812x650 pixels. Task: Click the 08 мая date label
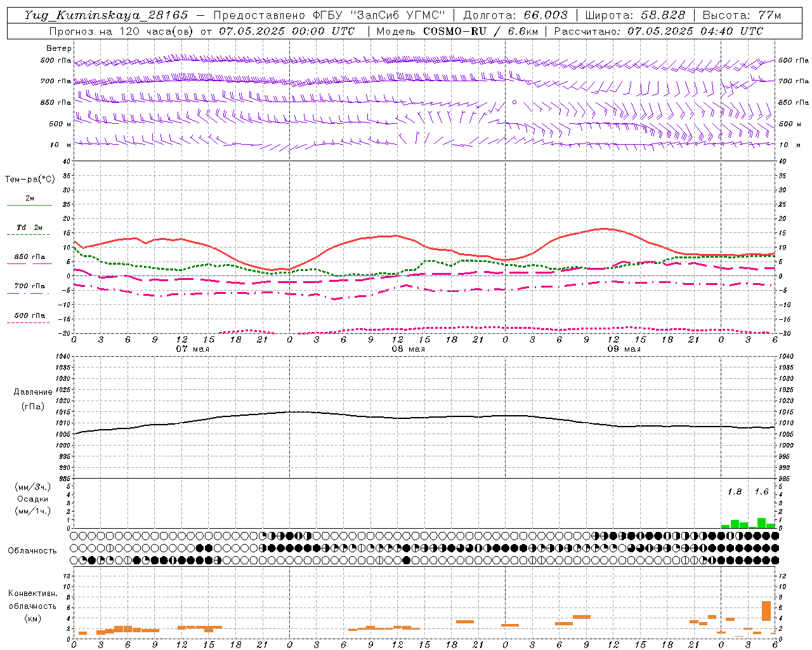pos(408,349)
